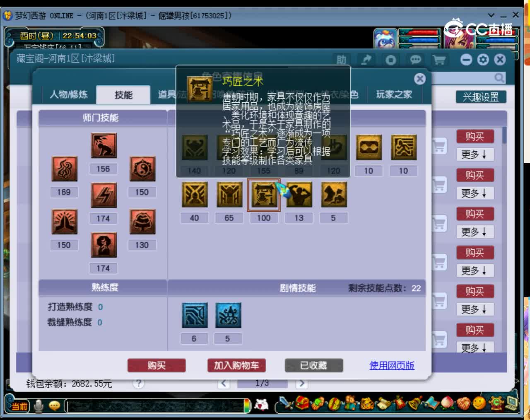Click the 加入购物车 button
Image resolution: width=530 pixels, height=420 pixels.
tap(236, 365)
